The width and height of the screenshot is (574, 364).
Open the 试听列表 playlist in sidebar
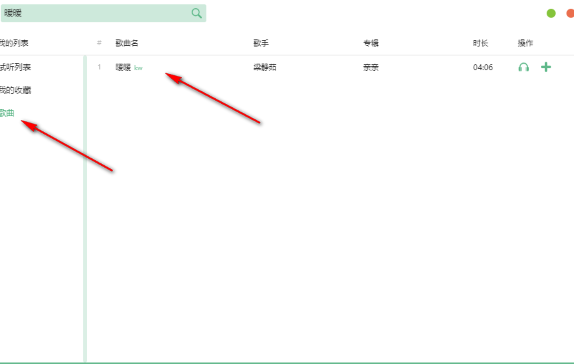pyautogui.click(x=15, y=67)
